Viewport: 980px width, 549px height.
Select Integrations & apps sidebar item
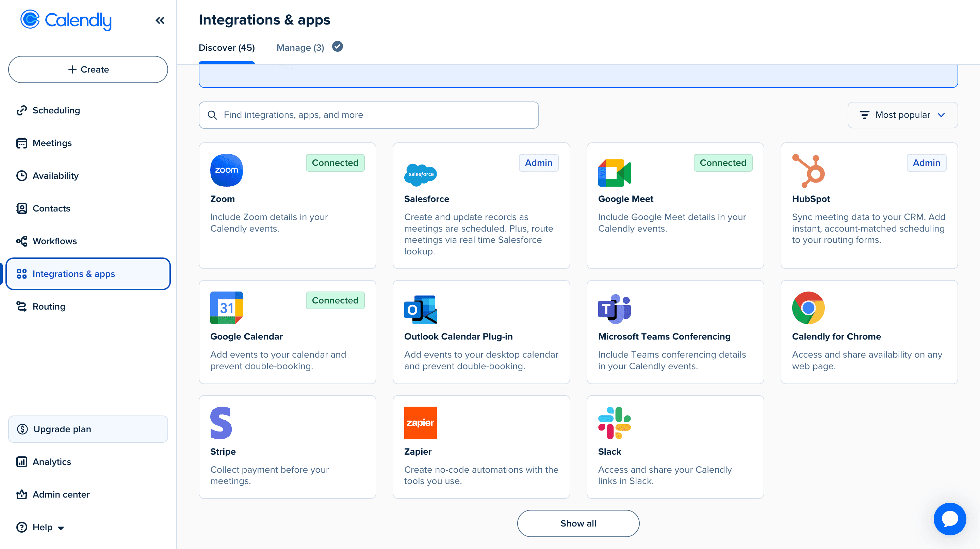(88, 274)
